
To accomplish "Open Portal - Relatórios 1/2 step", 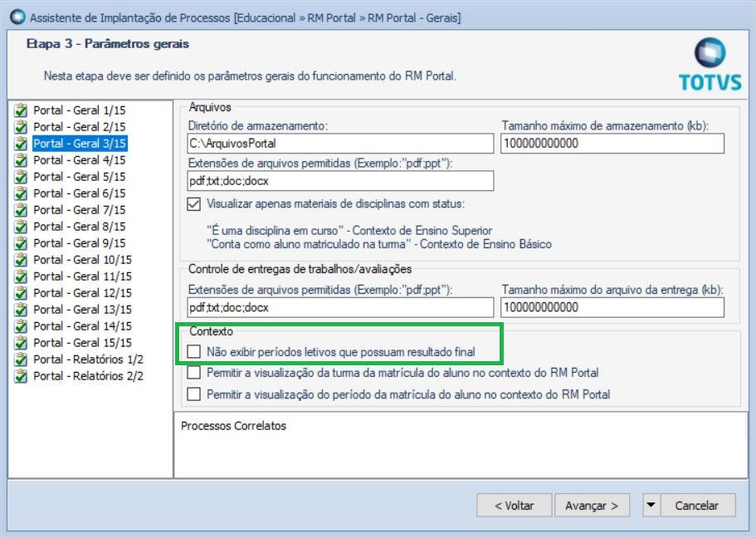I will tap(88, 359).
